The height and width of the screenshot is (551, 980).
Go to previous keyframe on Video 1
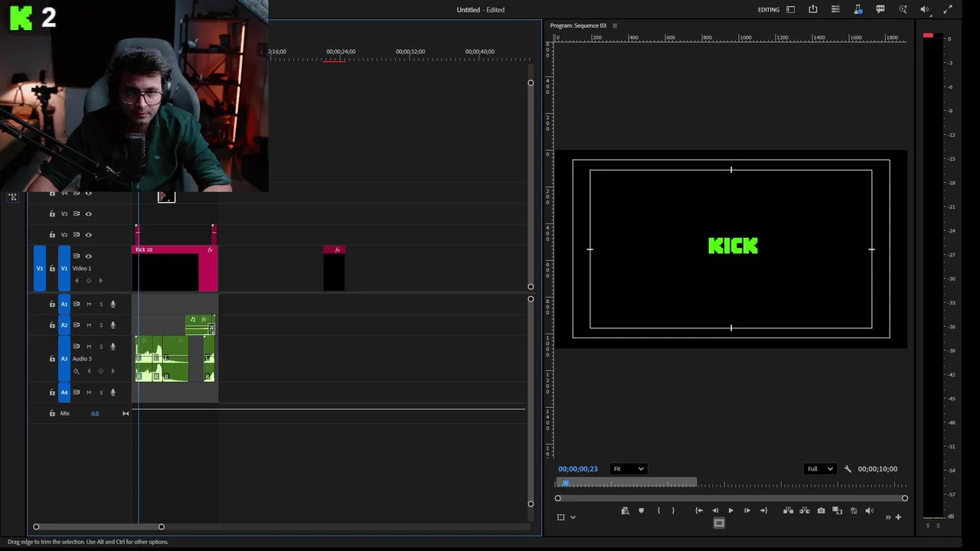(76, 281)
